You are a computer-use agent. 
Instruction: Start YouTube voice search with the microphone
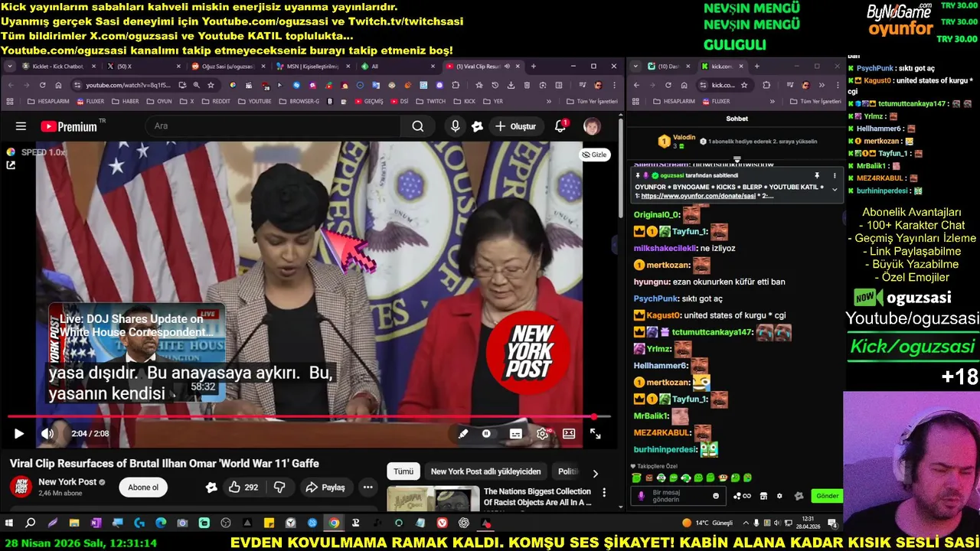pos(456,126)
